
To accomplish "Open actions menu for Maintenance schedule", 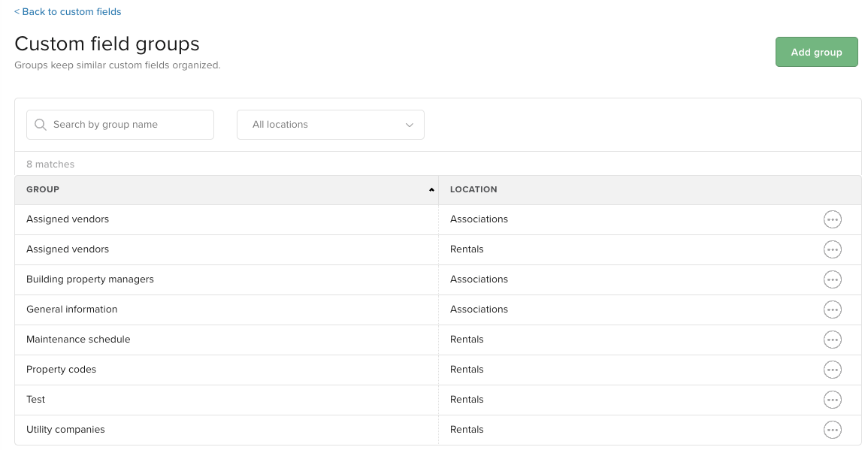I will (833, 340).
